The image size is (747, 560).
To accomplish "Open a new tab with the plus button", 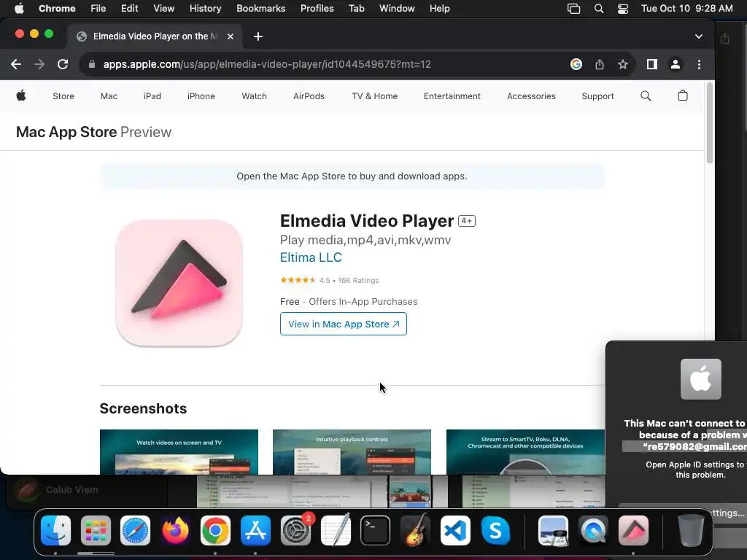I will pyautogui.click(x=258, y=36).
